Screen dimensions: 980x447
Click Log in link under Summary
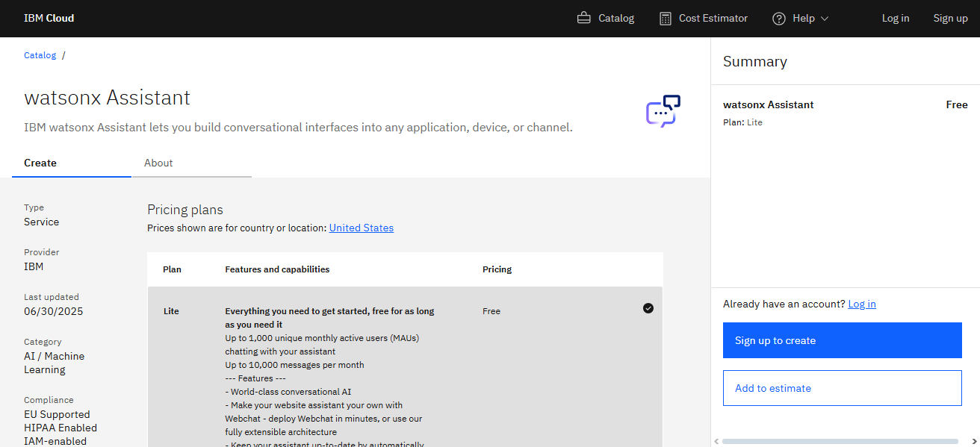pos(862,304)
